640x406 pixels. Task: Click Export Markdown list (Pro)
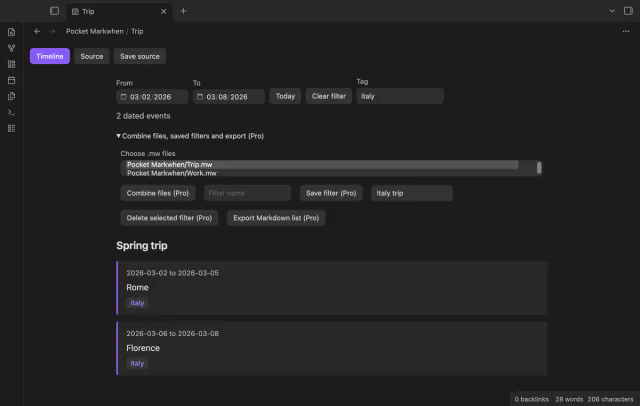point(276,218)
